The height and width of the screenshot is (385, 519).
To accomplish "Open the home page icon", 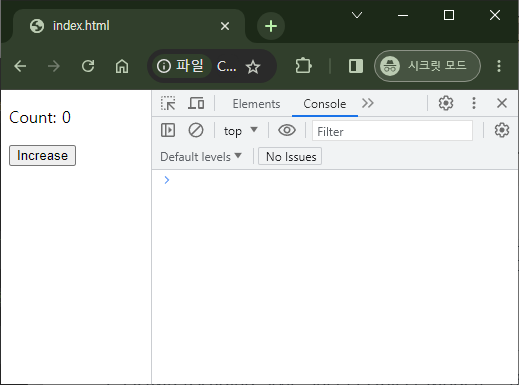I will [x=122, y=66].
